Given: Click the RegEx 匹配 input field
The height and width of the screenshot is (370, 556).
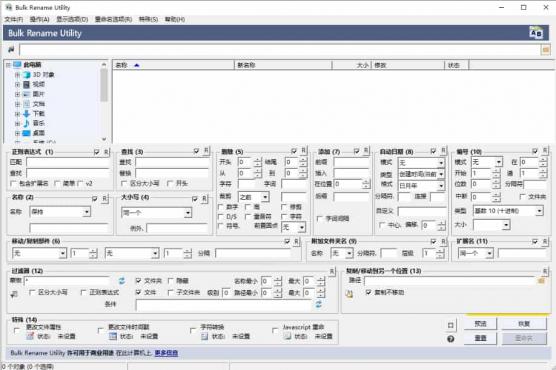Looking at the screenshot, I should coord(67,162).
